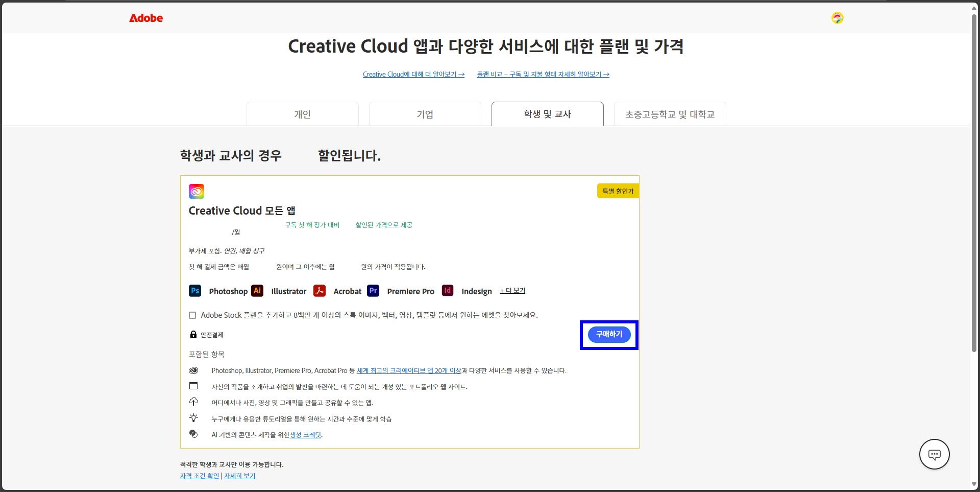980x492 pixels.
Task: Select the 학생 및 교사 tab
Action: [548, 114]
